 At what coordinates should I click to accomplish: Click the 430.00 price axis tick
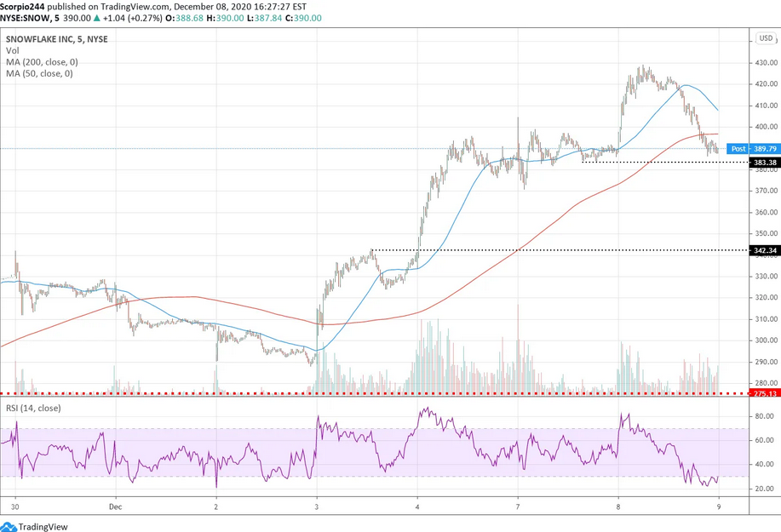pos(766,63)
